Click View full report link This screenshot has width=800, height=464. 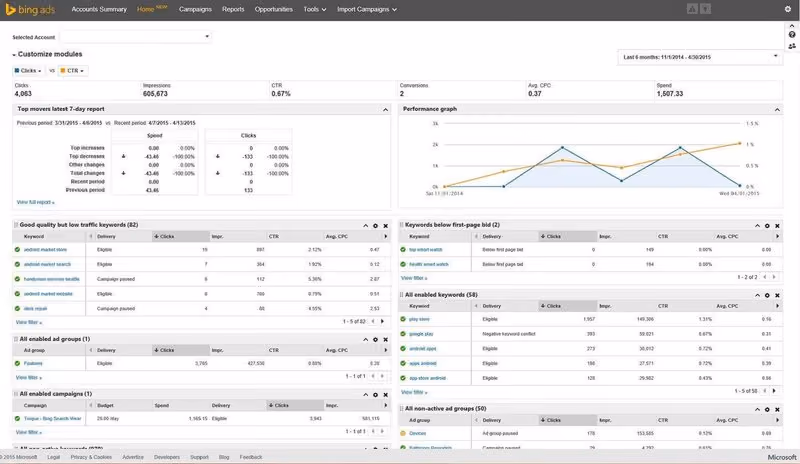35,202
